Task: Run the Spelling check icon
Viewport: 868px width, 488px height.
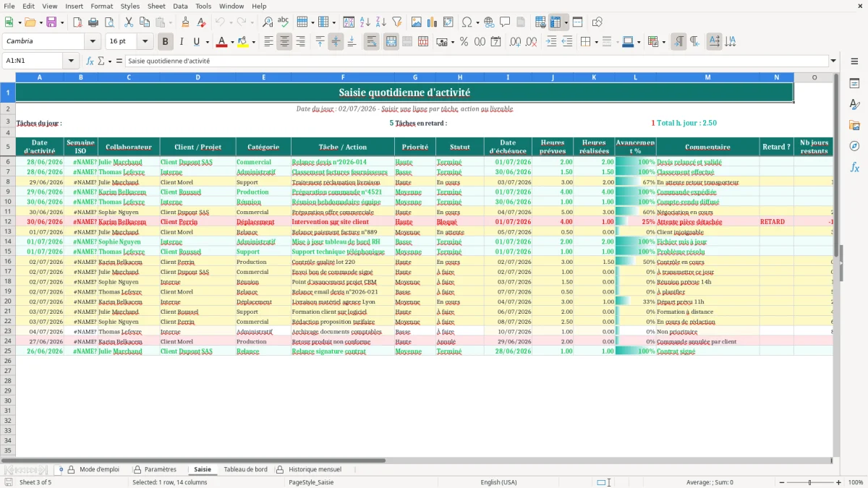Action: (284, 22)
